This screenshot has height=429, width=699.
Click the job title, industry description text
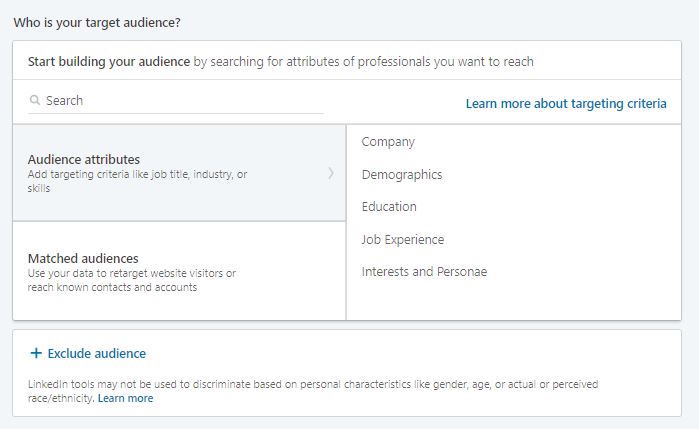coord(137,181)
